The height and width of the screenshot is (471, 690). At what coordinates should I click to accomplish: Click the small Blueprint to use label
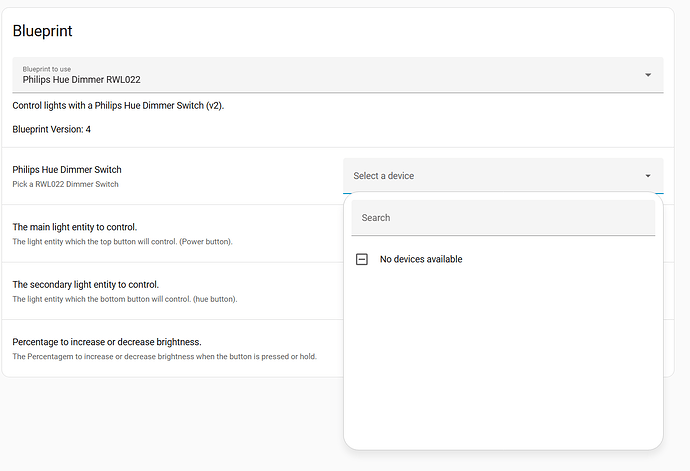pos(46,68)
